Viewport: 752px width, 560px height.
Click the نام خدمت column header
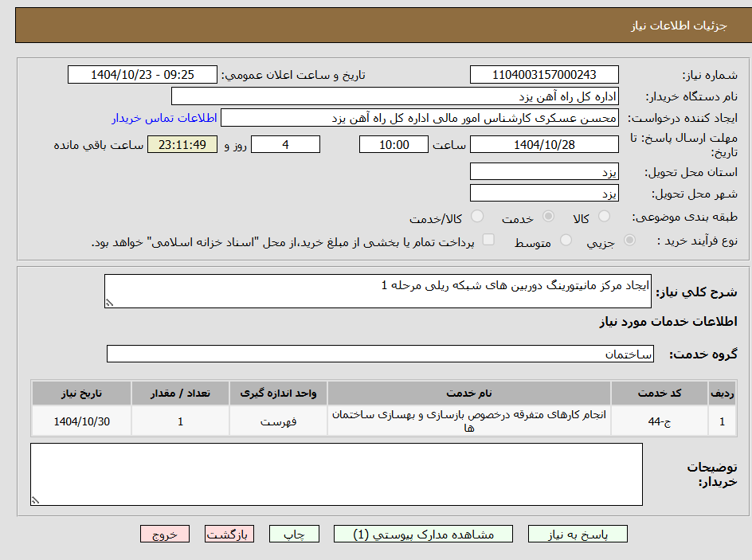[x=469, y=394]
